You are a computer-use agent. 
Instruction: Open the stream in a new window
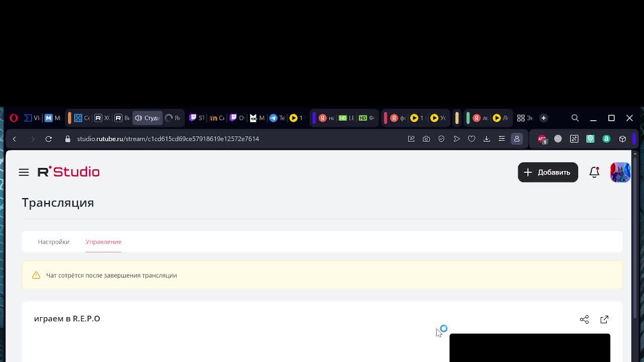point(604,319)
